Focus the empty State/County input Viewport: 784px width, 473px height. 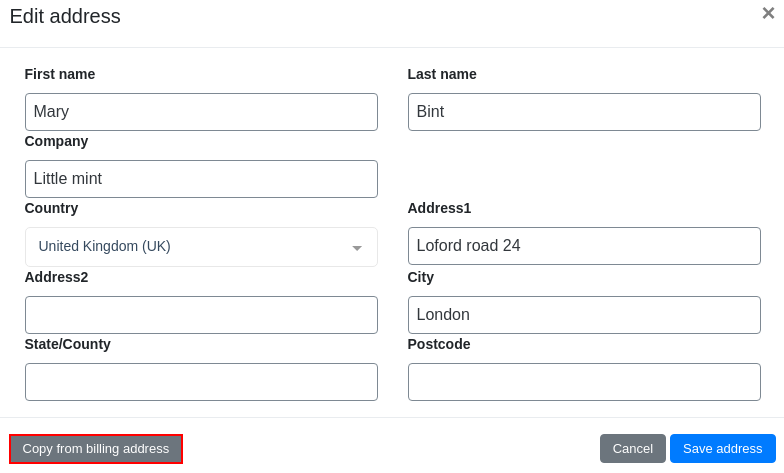(x=201, y=382)
